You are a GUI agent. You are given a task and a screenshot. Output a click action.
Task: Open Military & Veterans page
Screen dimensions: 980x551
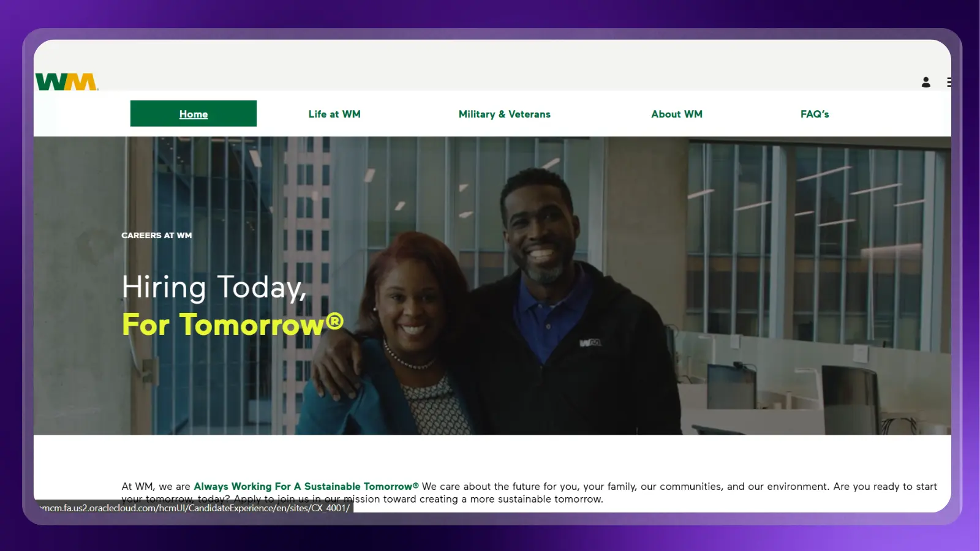pyautogui.click(x=505, y=114)
